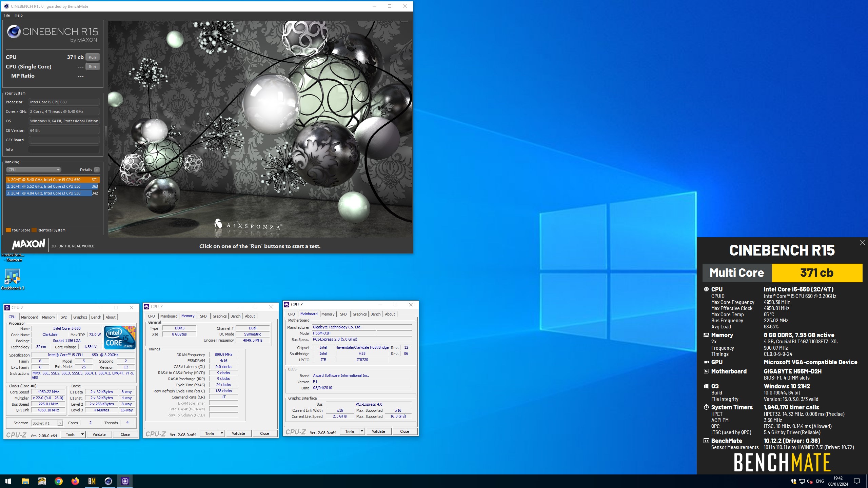
Task: Click the 371 cb Multi Core score badge
Action: [x=817, y=273]
